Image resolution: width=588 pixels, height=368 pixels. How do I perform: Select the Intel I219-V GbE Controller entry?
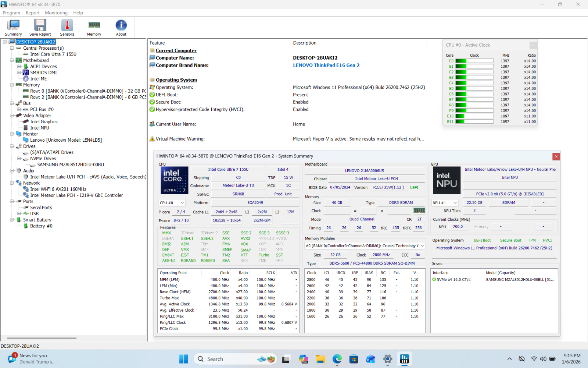(76, 195)
